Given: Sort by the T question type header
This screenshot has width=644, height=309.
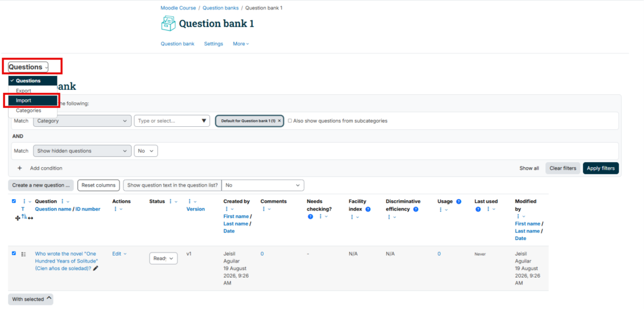Looking at the screenshot, I should pos(23,209).
